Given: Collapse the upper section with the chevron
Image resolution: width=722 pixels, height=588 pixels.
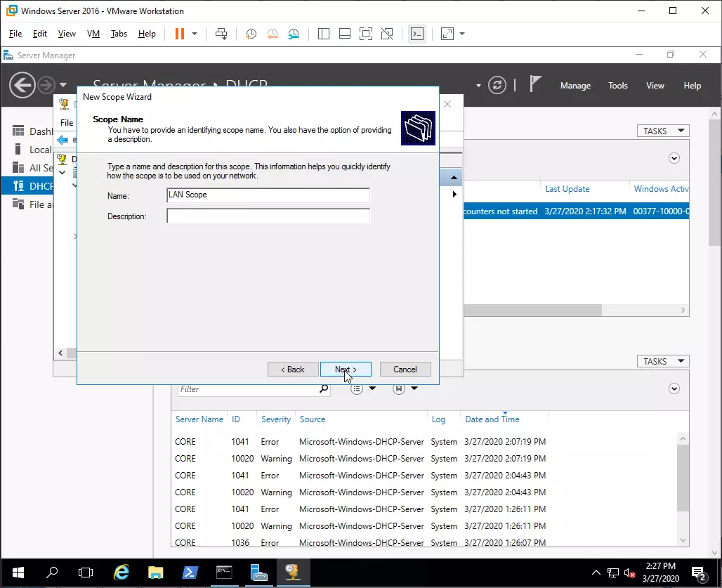Looking at the screenshot, I should tap(674, 158).
